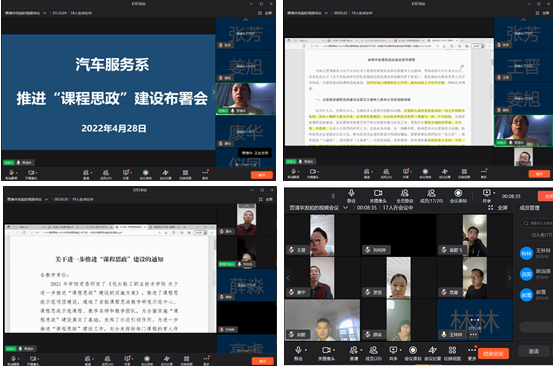This screenshot has width=553, height=366.
Task: Expand the meeting title chevron in gallery-view window
Action: point(345,208)
